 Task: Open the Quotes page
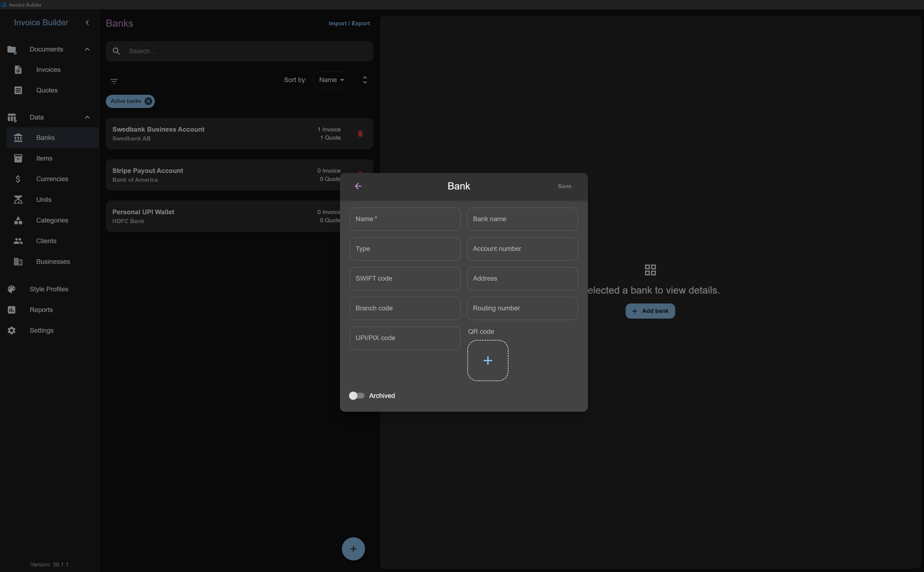point(53,90)
